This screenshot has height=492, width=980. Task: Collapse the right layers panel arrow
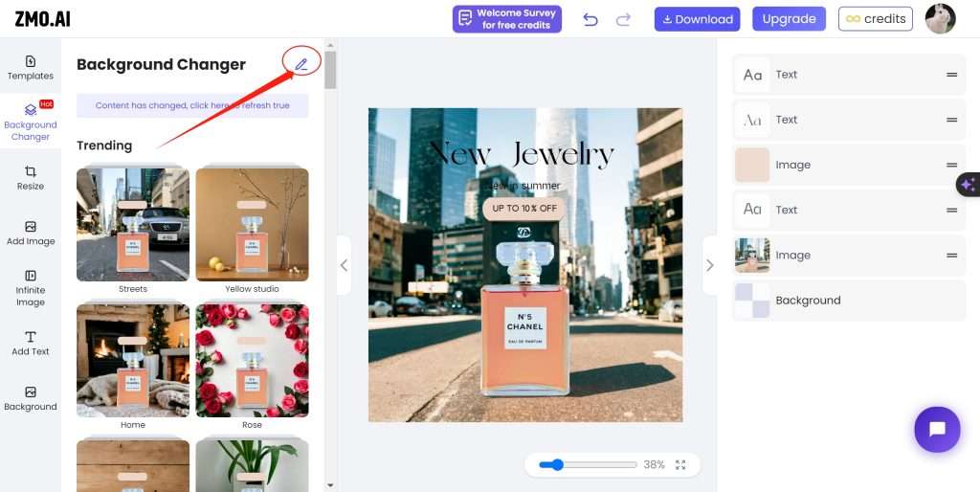point(709,265)
